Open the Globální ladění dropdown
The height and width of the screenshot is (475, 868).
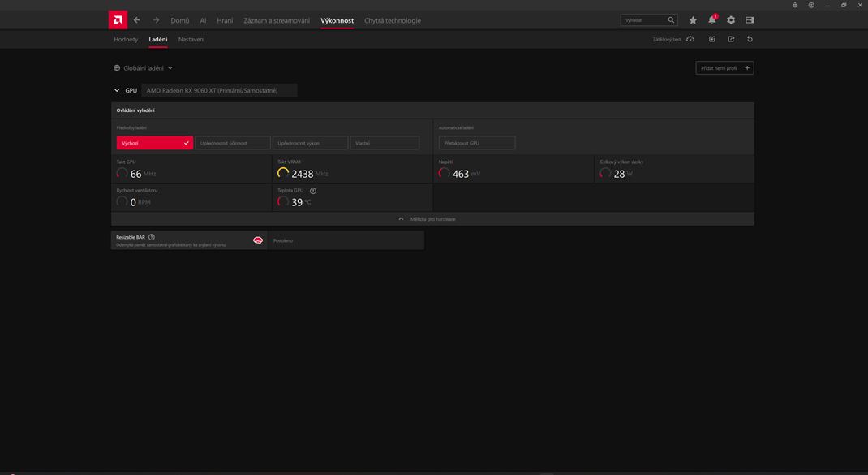click(x=144, y=68)
